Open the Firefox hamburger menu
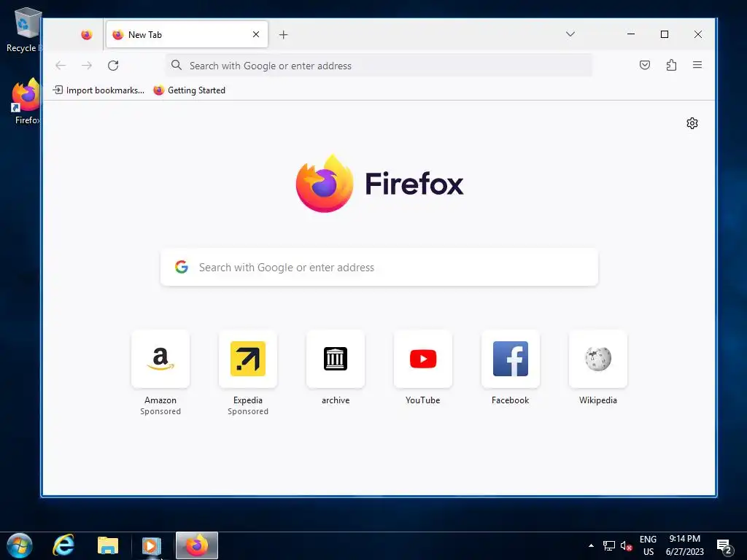 (697, 65)
